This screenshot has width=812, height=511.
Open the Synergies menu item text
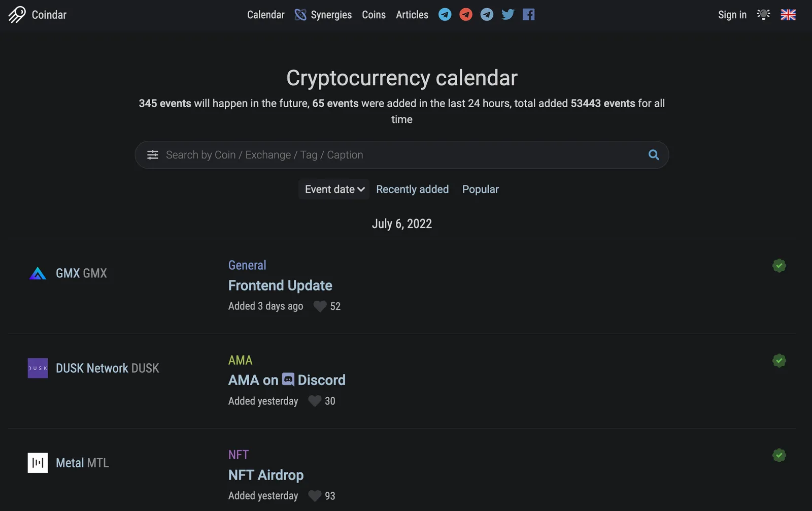(x=331, y=15)
